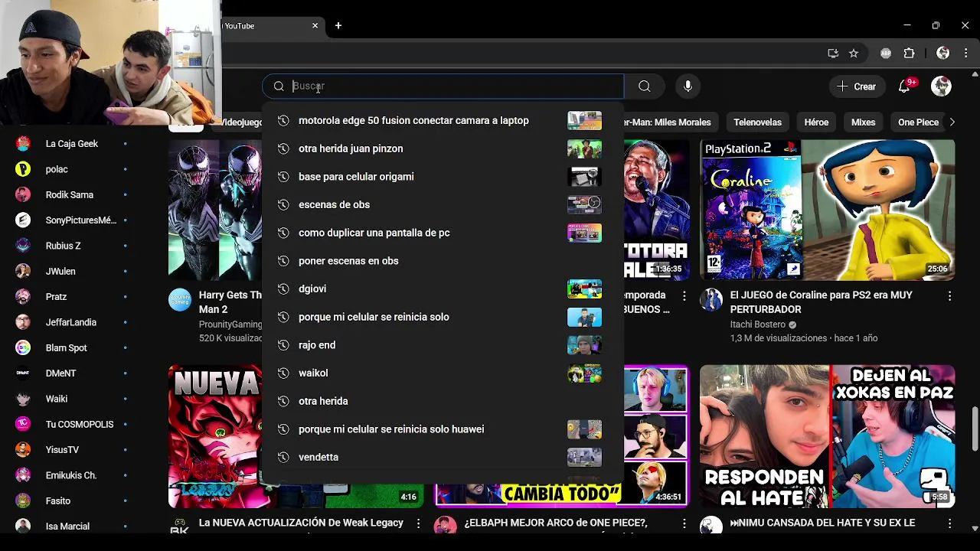Open the ABP extension icon
Viewport: 980px width, 551px height.
pyautogui.click(x=886, y=53)
